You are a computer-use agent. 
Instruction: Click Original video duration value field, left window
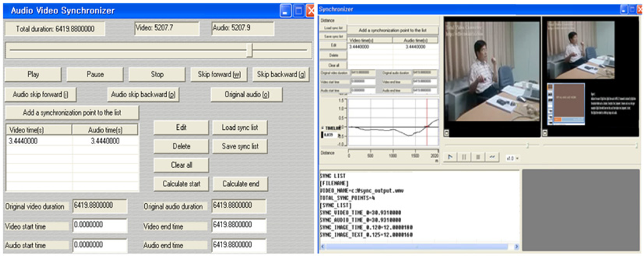100,206
